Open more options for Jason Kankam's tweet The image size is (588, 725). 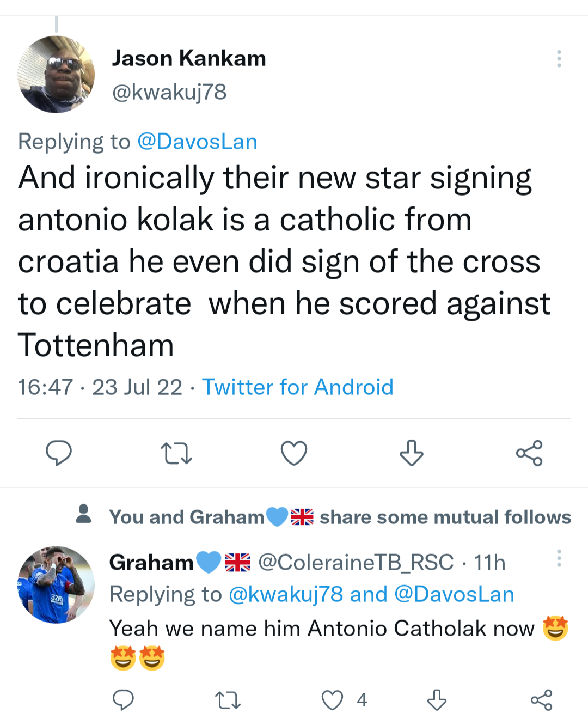pos(559,59)
